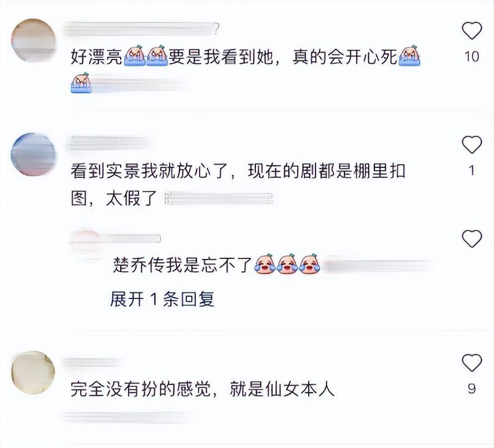The image size is (494, 448).
Task: Open blurred username above 完全没有扮的感觉 comment
Action: pyautogui.click(x=92, y=363)
